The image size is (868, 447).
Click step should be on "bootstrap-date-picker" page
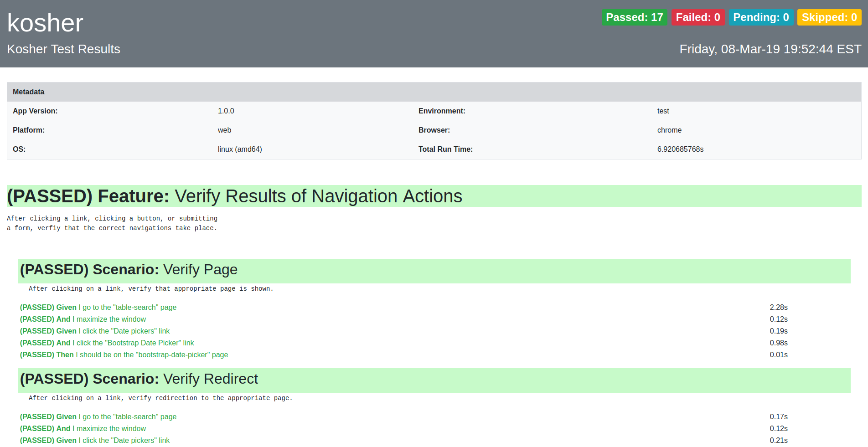[x=124, y=355]
